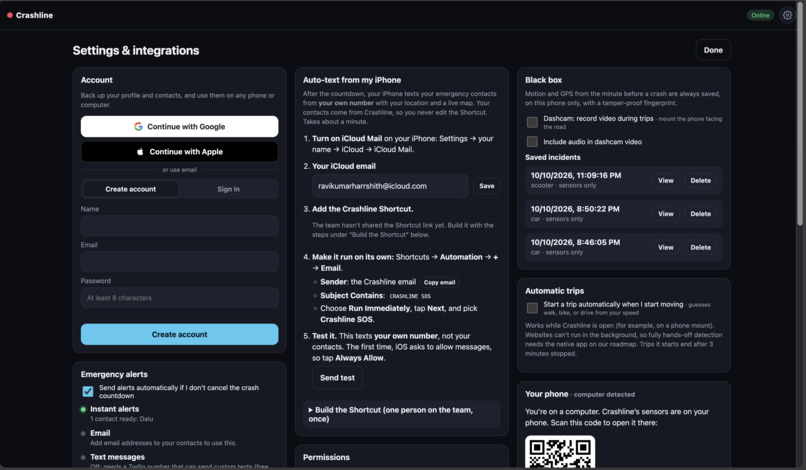Click the Black box heading
Screen dimensions: 806x470
click(543, 80)
